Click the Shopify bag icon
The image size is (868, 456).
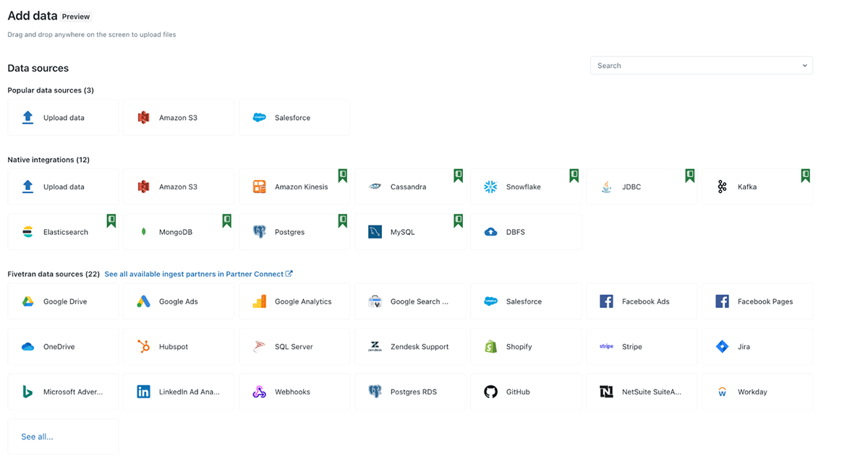coord(490,347)
